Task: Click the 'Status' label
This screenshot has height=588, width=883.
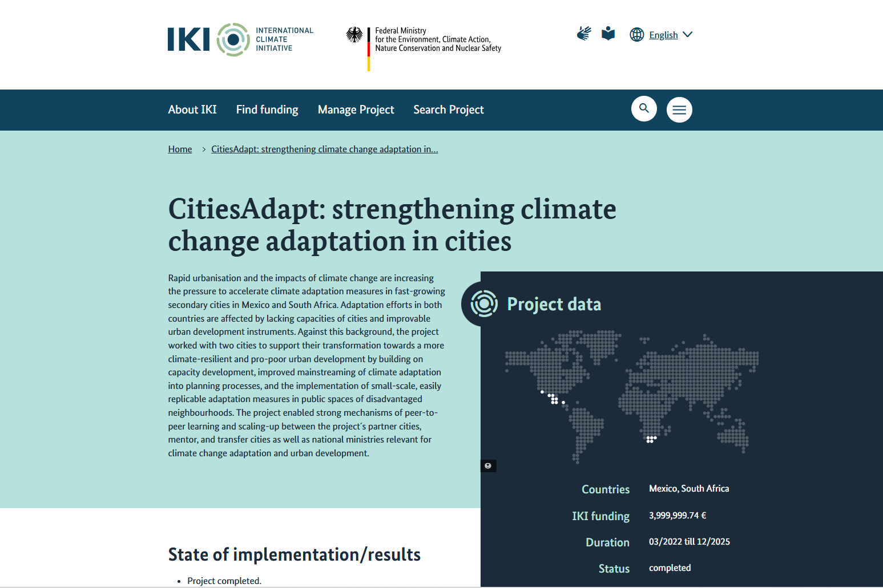Action: 614,569
